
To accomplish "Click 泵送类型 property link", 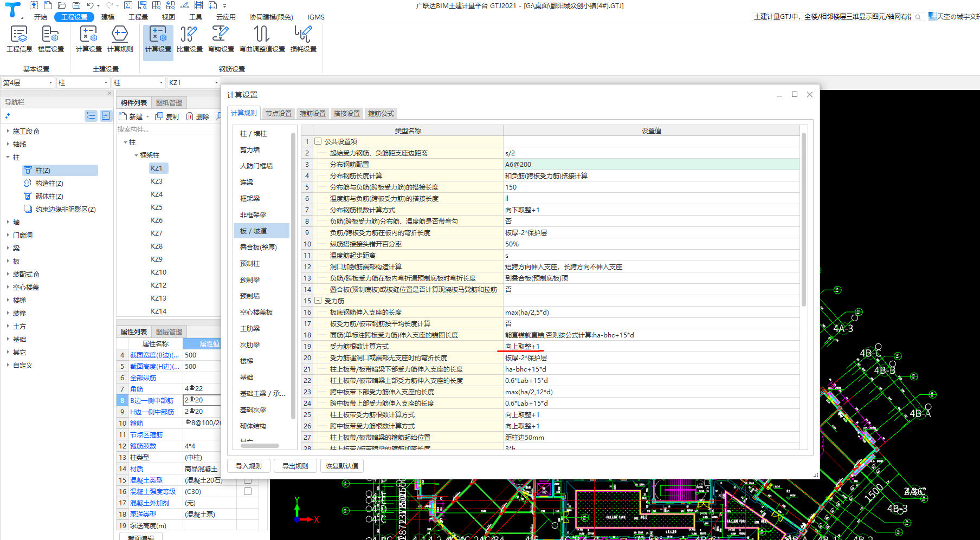I will coord(143,515).
